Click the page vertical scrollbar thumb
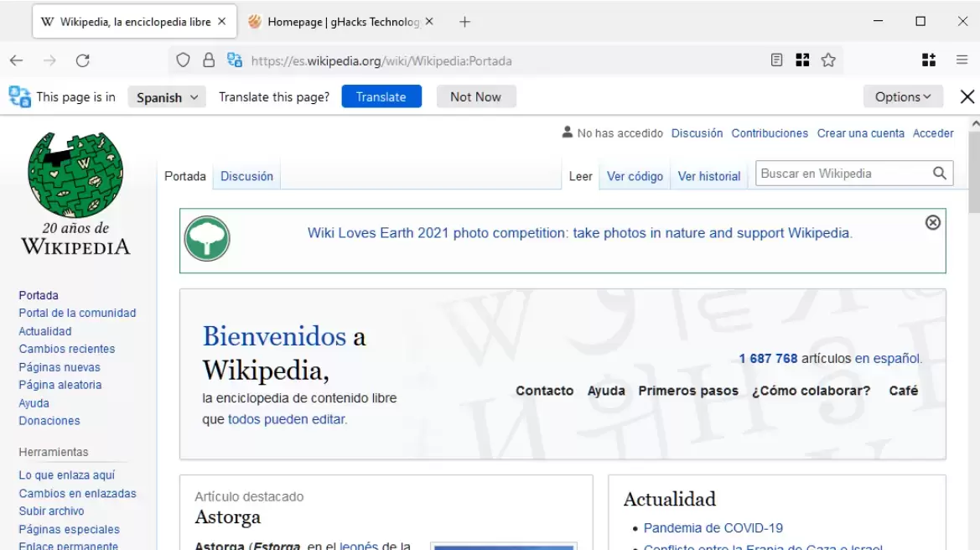 pyautogui.click(x=974, y=173)
